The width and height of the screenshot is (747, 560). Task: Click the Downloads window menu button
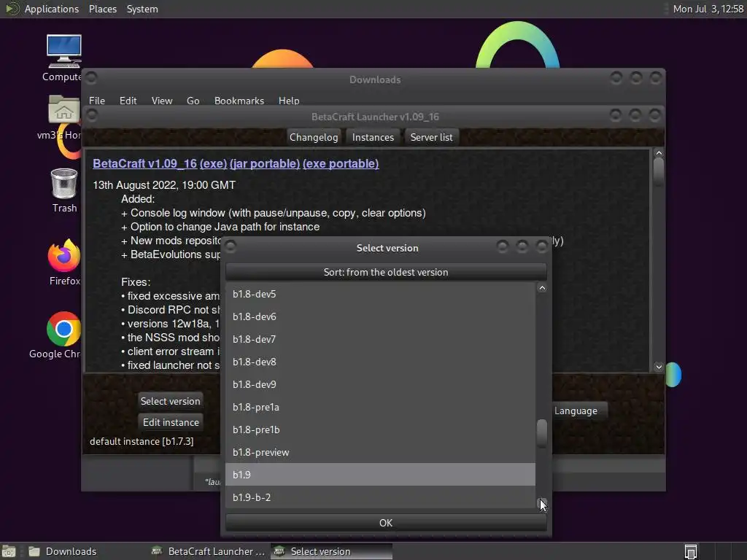point(91,77)
